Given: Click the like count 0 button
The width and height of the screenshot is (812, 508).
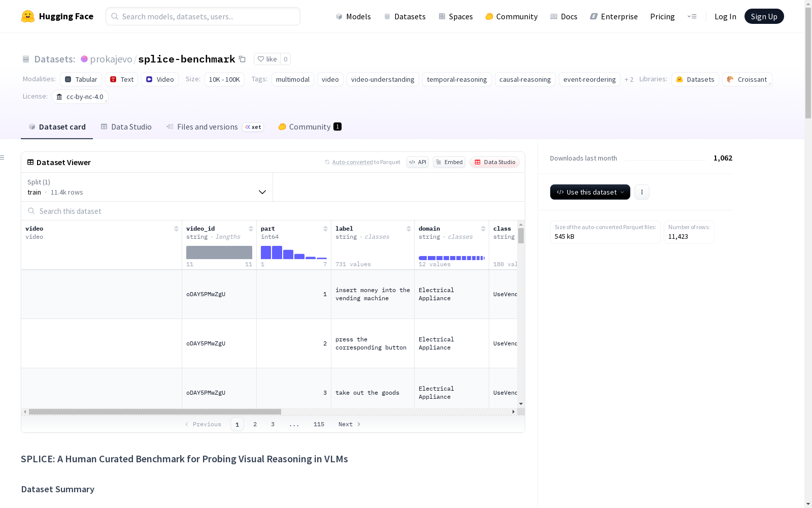Looking at the screenshot, I should [x=286, y=59].
